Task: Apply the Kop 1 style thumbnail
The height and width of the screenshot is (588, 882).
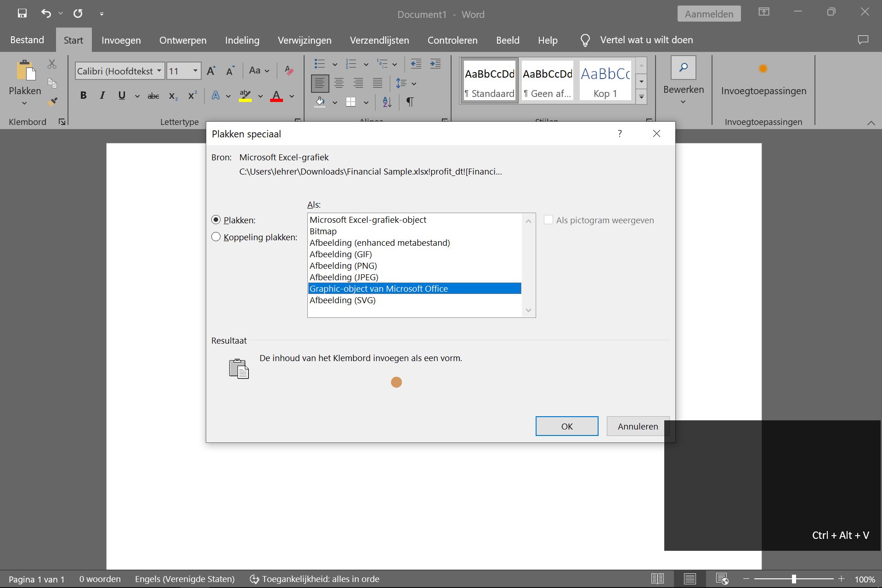Action: click(x=605, y=80)
